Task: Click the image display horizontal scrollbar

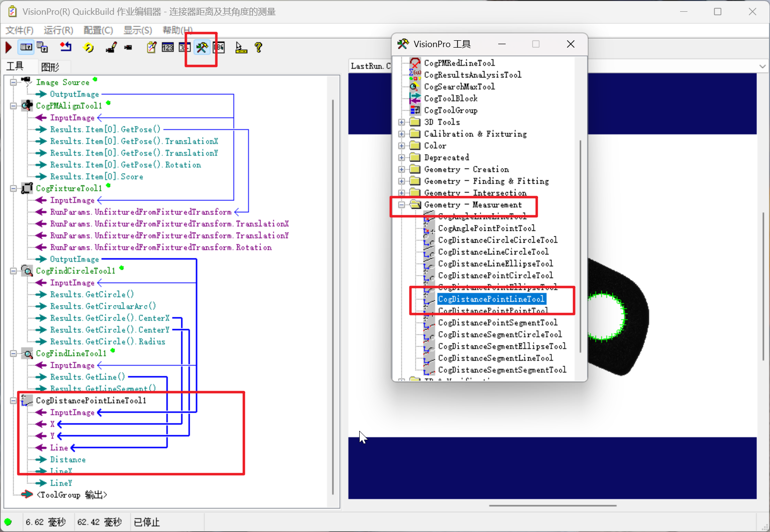Action: point(552,505)
